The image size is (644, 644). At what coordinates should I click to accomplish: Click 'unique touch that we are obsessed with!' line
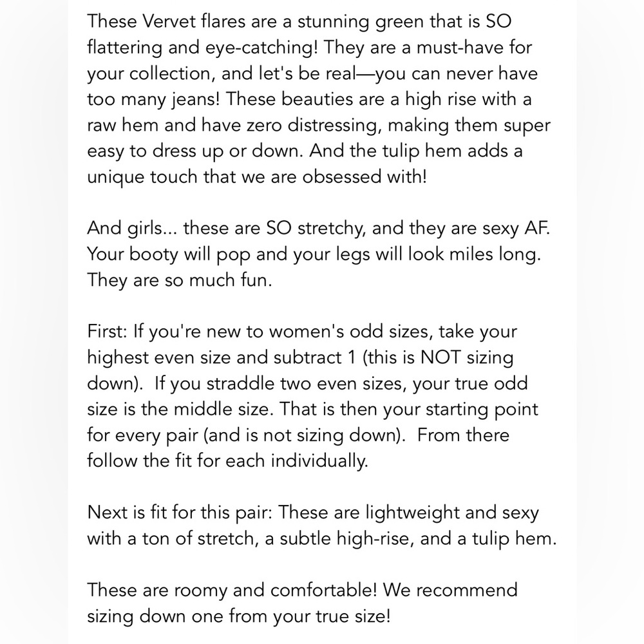[257, 178]
